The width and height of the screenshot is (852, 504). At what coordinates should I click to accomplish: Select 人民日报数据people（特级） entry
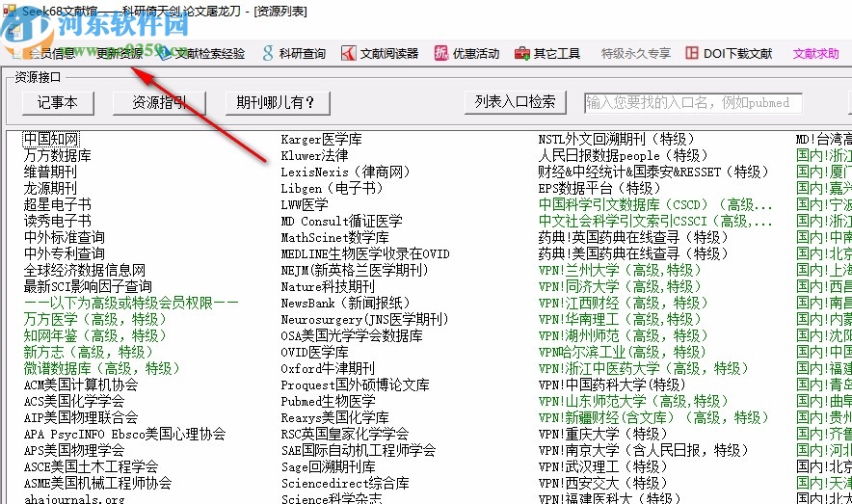(x=623, y=156)
